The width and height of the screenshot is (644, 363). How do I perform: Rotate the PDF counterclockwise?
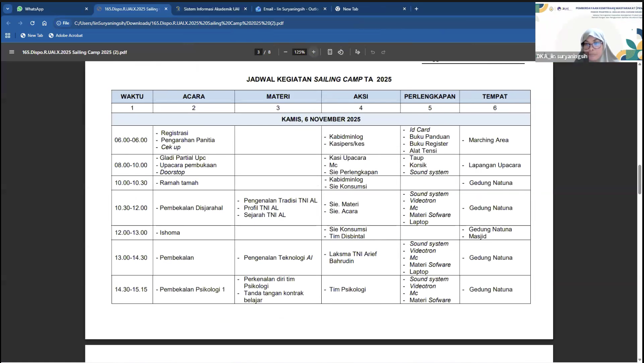point(341,52)
